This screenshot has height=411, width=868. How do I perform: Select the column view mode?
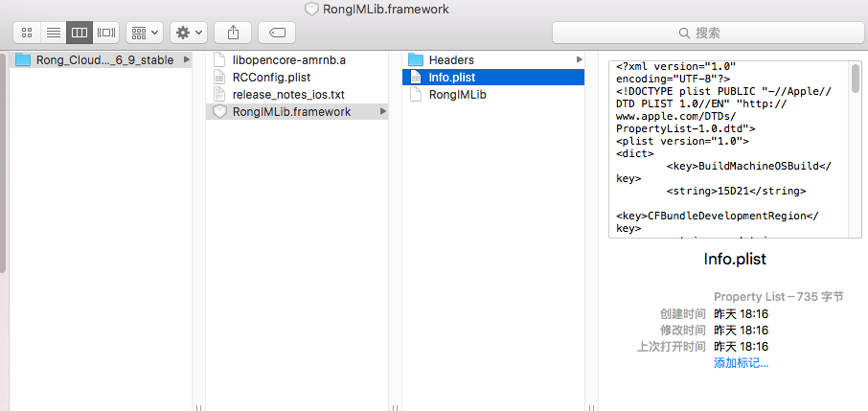(80, 33)
